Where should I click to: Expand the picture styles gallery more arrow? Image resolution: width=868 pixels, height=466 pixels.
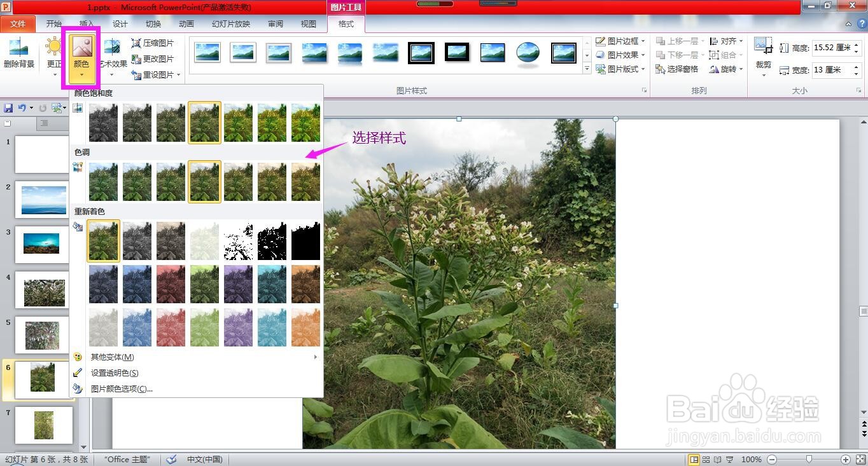click(x=587, y=69)
